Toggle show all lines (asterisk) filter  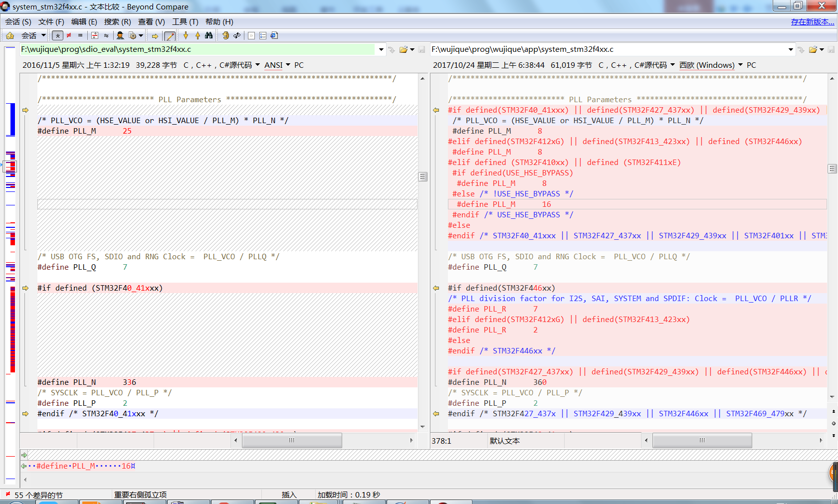click(x=58, y=35)
